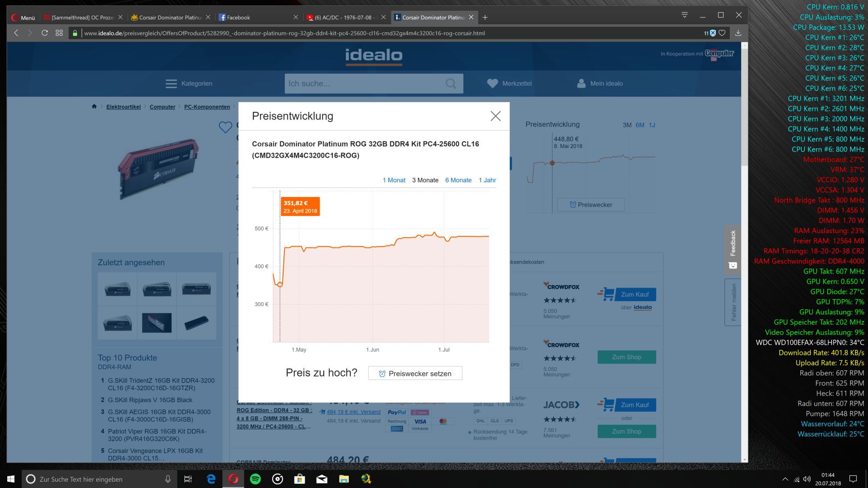
Task: Click the browser downloads arrow icon
Action: (x=738, y=33)
